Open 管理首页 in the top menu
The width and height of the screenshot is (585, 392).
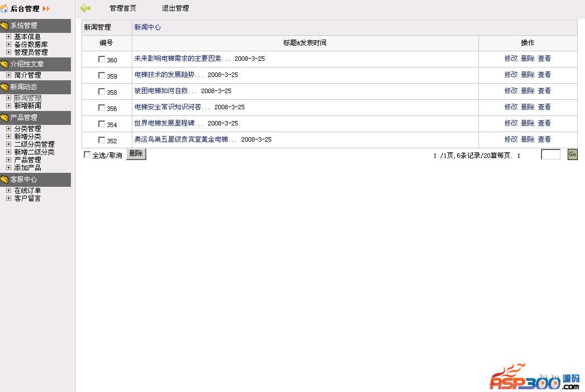point(123,8)
